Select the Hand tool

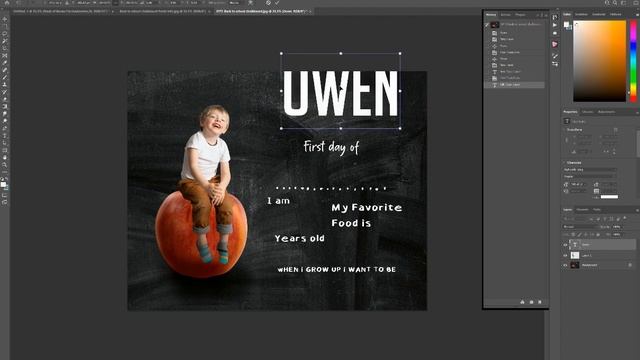pos(5,158)
